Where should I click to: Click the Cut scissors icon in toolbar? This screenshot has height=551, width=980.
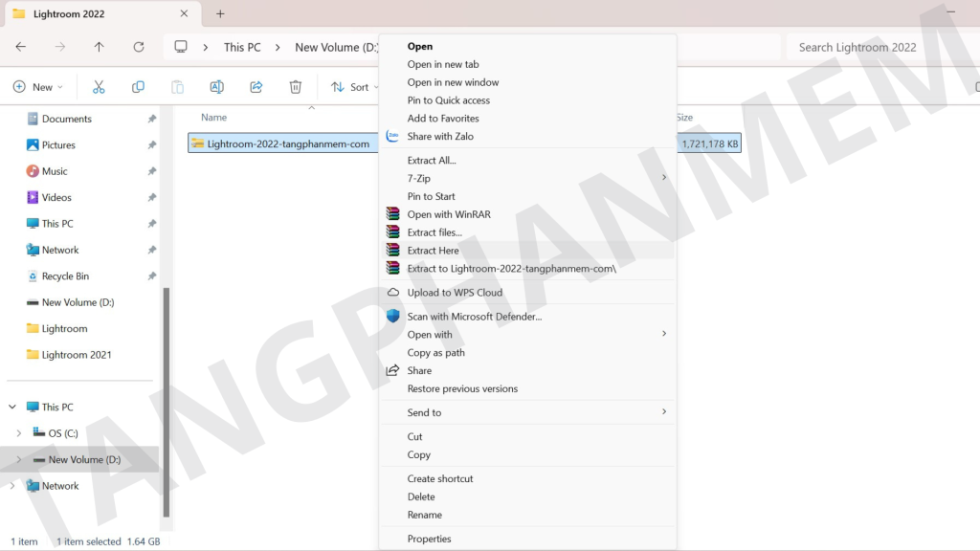(99, 87)
